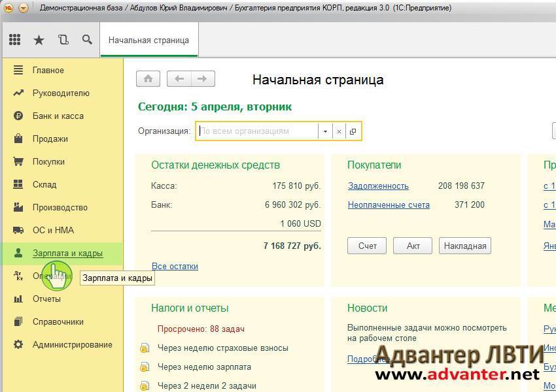Click the Организация input field
The width and height of the screenshot is (556, 392).
point(258,131)
